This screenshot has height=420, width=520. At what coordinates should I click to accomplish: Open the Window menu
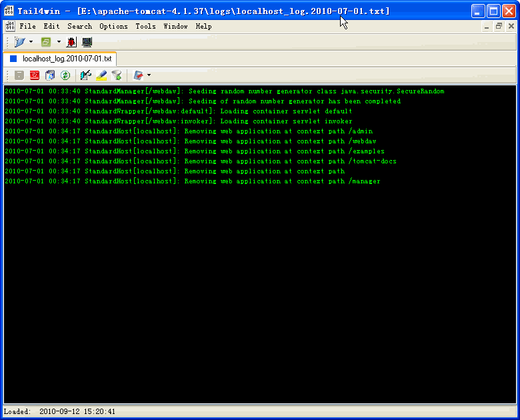pyautogui.click(x=175, y=26)
